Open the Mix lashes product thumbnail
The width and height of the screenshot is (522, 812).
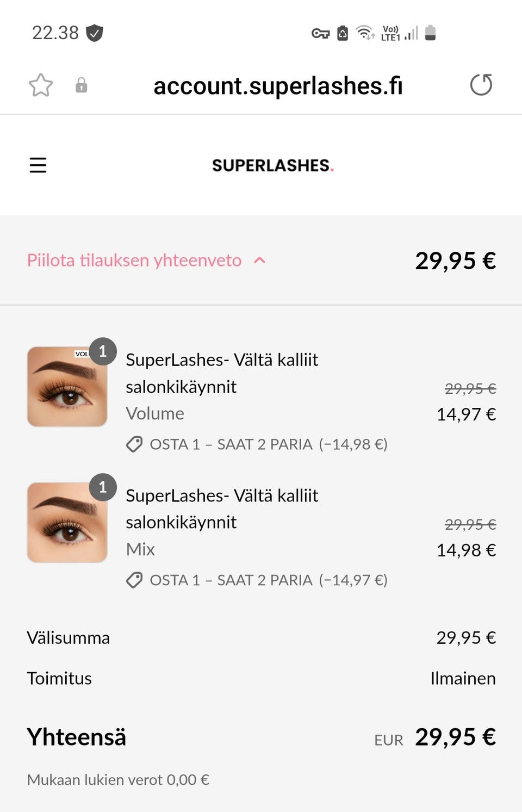coord(67,523)
